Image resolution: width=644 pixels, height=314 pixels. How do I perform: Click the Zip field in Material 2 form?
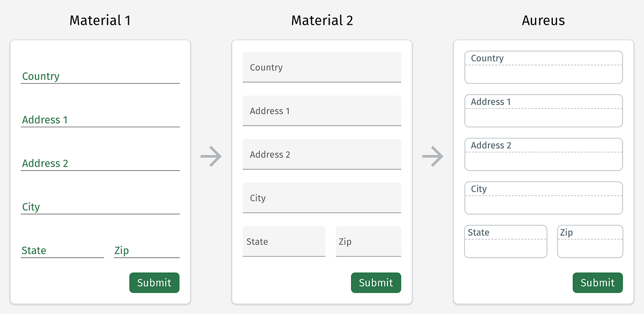368,242
